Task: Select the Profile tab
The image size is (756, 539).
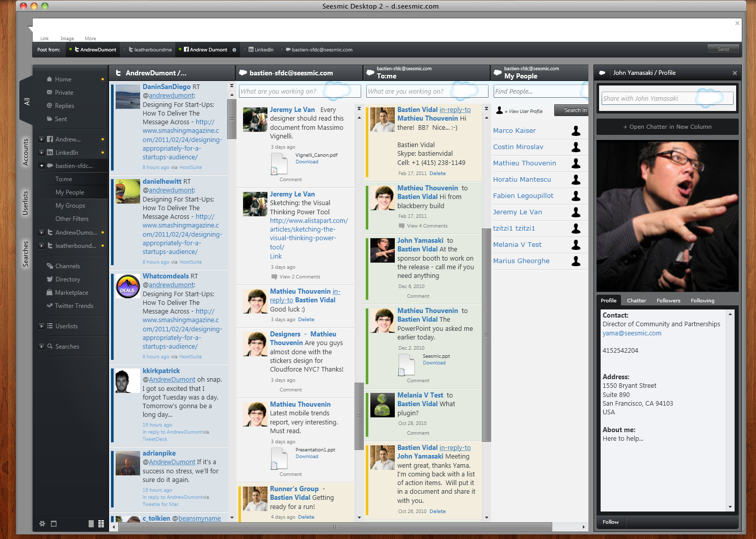Action: (608, 300)
